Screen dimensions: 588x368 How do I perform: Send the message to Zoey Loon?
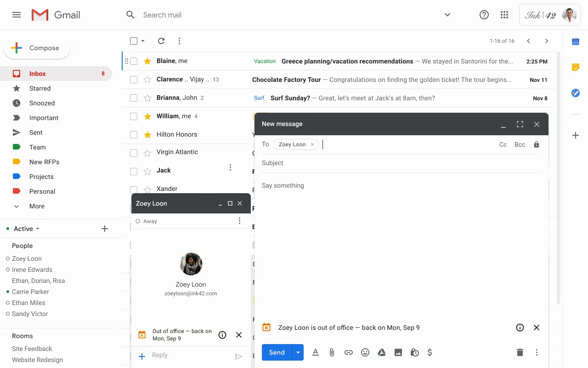click(276, 352)
